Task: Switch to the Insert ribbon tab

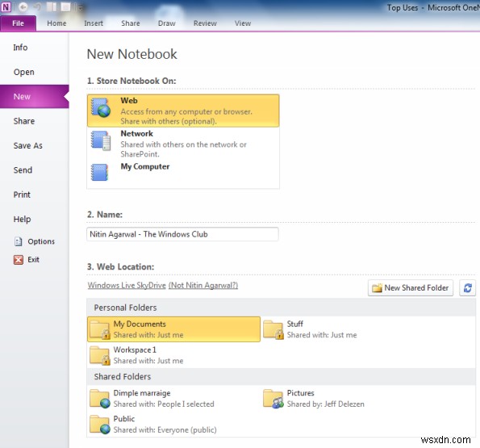Action: pyautogui.click(x=94, y=23)
